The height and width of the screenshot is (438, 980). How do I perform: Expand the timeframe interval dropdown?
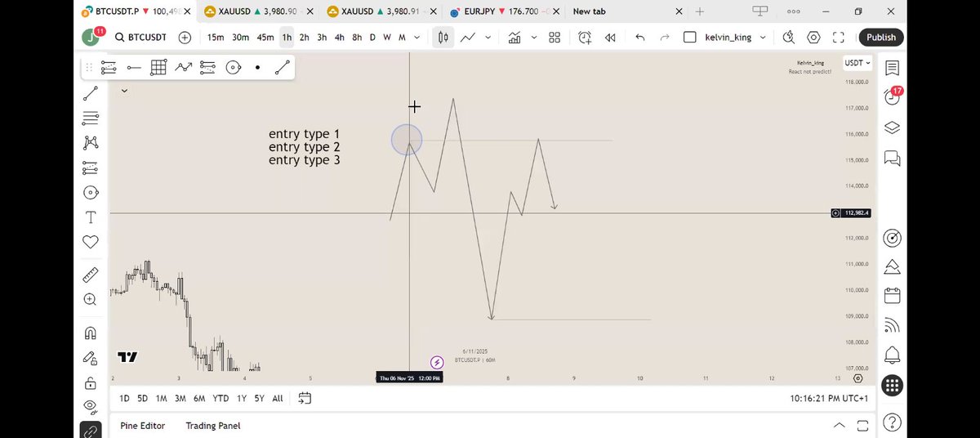tap(417, 38)
